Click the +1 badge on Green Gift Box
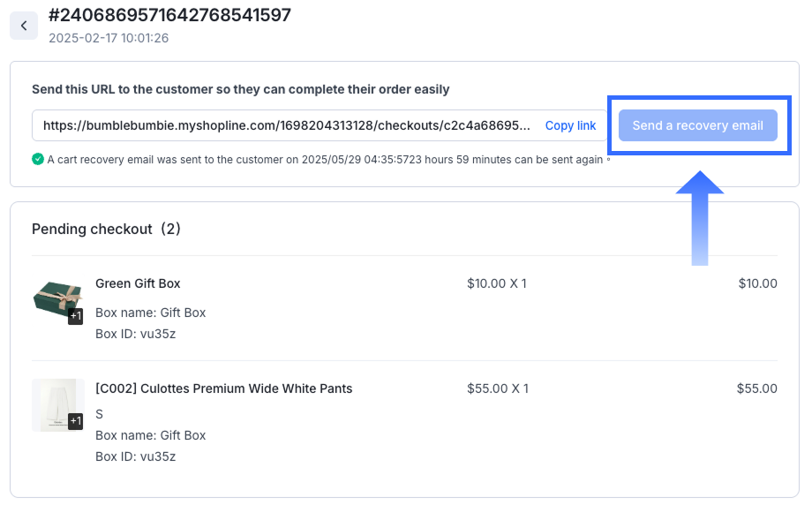 75,316
